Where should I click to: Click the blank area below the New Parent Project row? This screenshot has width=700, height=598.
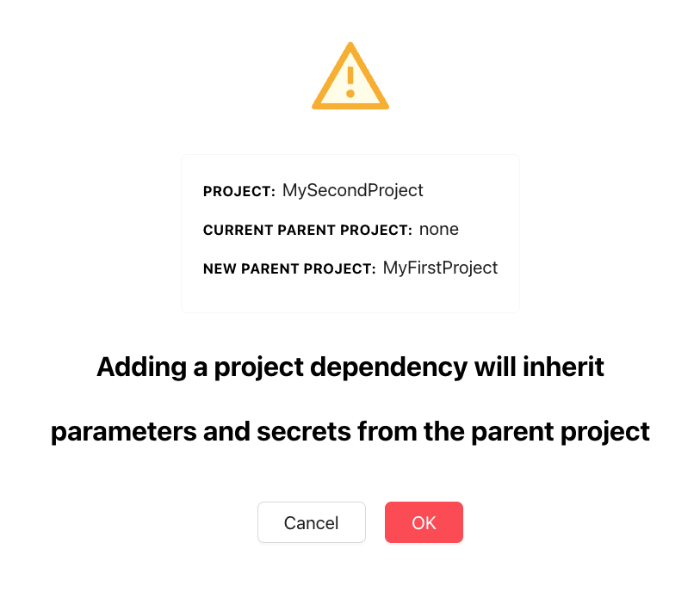[x=350, y=295]
